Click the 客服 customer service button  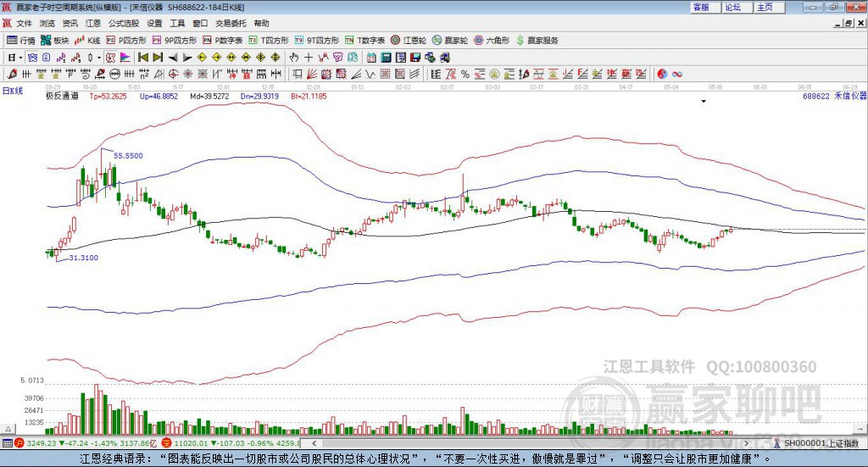pos(704,7)
